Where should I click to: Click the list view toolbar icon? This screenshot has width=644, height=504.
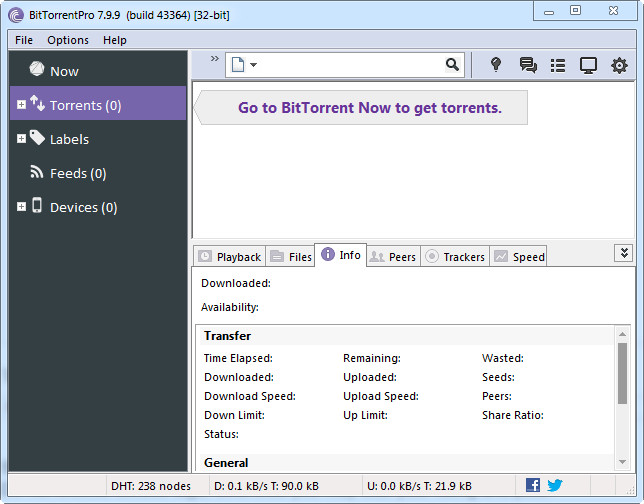[x=558, y=65]
